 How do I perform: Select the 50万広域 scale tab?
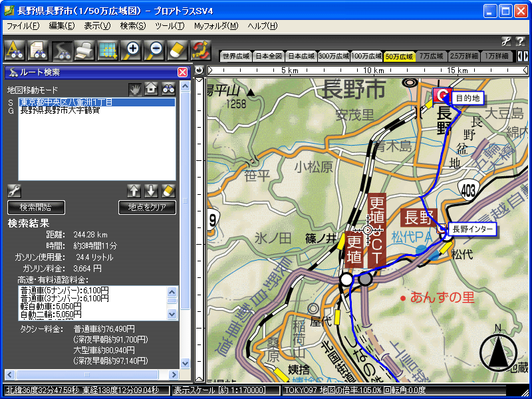coord(400,57)
